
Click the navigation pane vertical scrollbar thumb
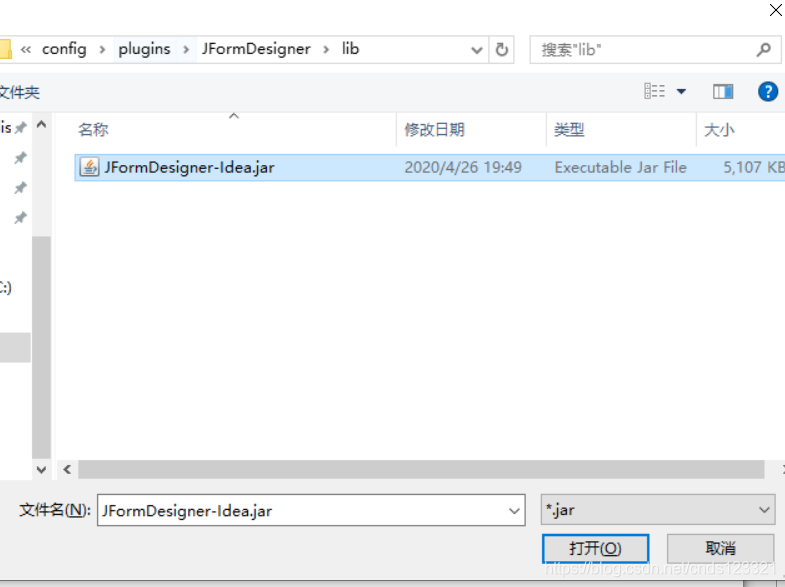(41, 347)
